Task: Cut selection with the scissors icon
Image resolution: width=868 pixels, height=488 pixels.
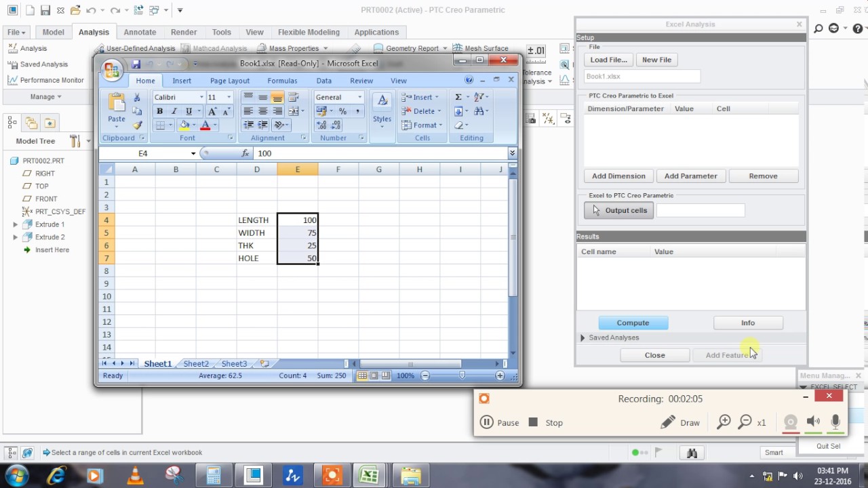Action: (x=137, y=98)
